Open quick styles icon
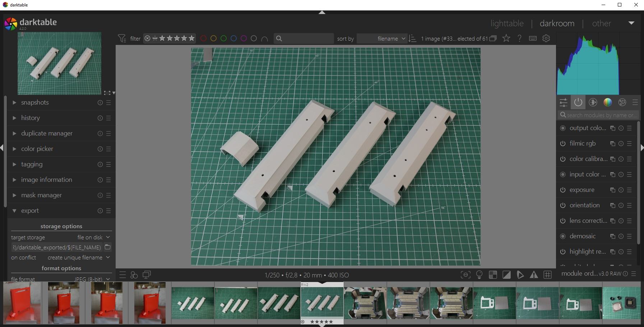Screen dimensions: 644x327 tap(134, 275)
